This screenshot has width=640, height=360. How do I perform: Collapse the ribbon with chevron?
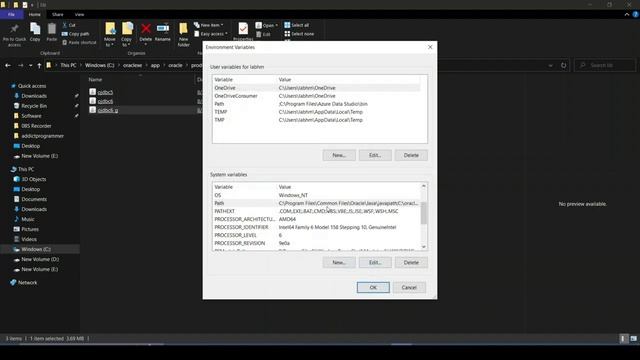coord(627,14)
